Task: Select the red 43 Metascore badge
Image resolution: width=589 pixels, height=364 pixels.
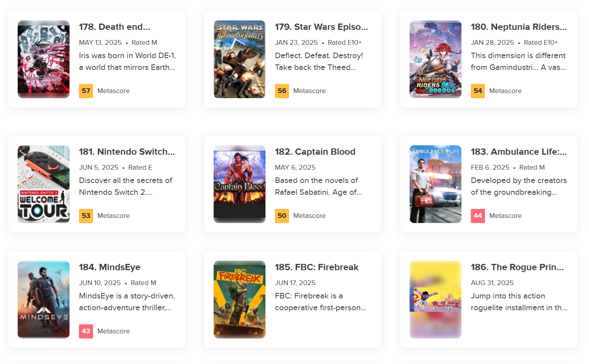Action: [x=86, y=331]
